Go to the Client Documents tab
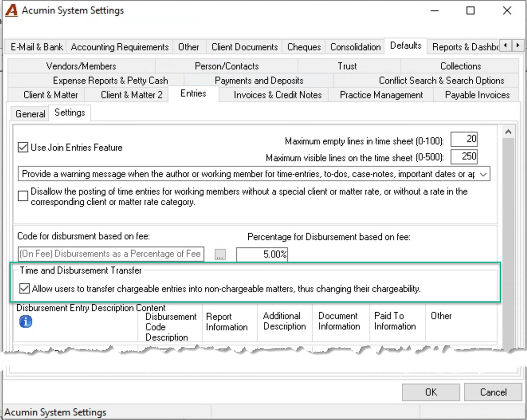The width and height of the screenshot is (527, 420). pos(245,47)
